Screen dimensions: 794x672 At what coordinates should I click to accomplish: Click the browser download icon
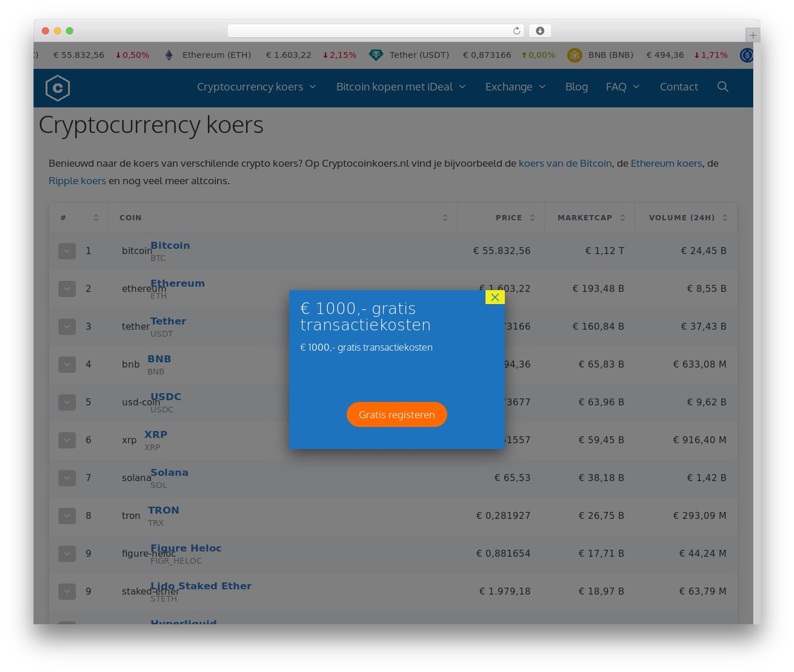click(540, 31)
